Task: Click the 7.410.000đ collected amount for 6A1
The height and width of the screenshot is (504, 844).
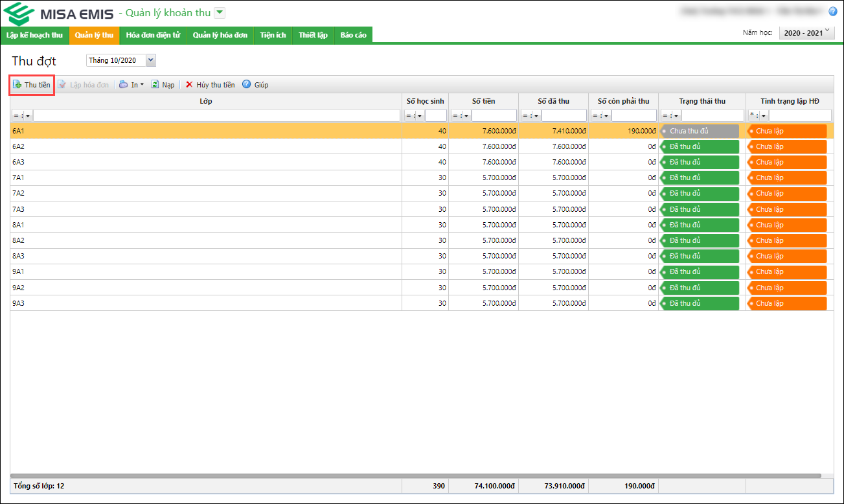Action: [x=569, y=131]
